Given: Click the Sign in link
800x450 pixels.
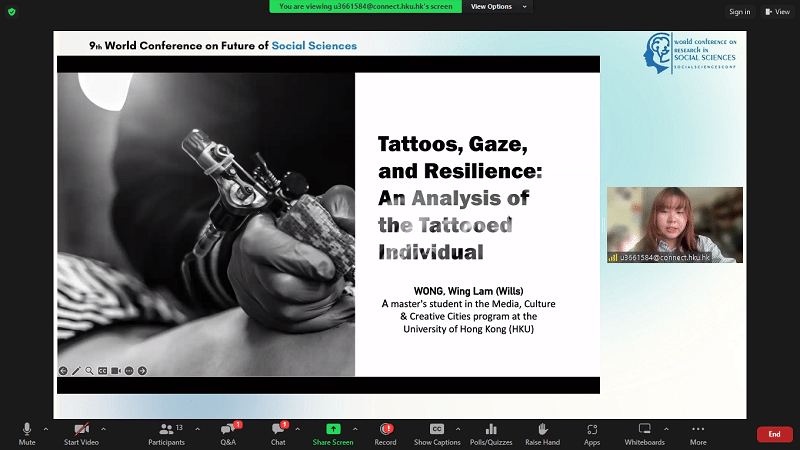Looking at the screenshot, I should tap(739, 12).
